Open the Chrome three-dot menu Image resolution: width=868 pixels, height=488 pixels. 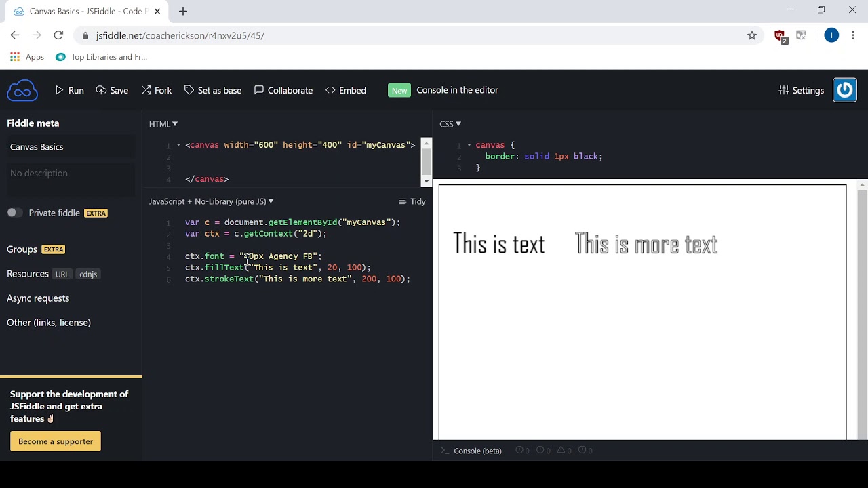point(853,35)
